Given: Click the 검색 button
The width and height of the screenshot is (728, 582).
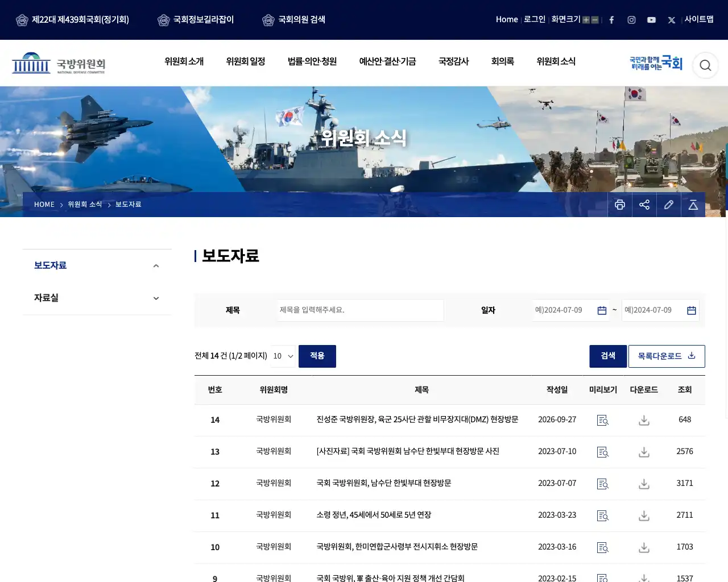Looking at the screenshot, I should [x=608, y=356].
